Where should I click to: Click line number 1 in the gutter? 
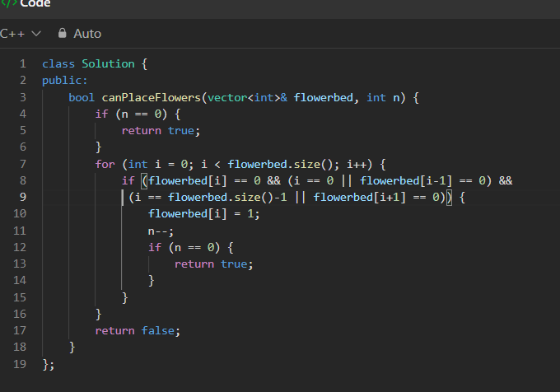[23, 64]
